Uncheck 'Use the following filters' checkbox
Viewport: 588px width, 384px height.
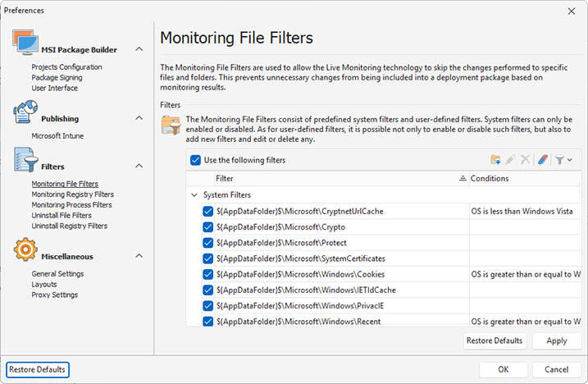tap(195, 160)
